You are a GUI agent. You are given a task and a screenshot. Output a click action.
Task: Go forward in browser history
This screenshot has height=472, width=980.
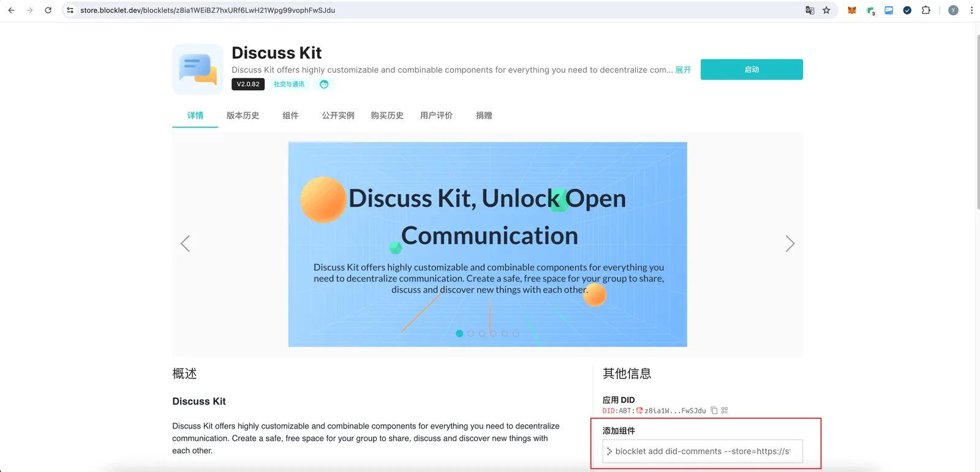coord(29,10)
